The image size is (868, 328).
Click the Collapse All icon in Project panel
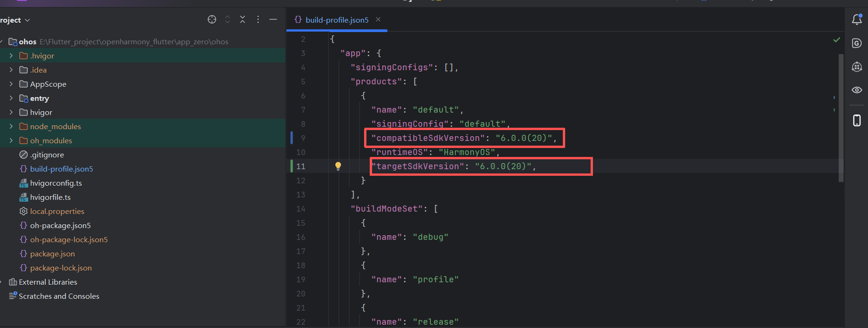coord(243,19)
